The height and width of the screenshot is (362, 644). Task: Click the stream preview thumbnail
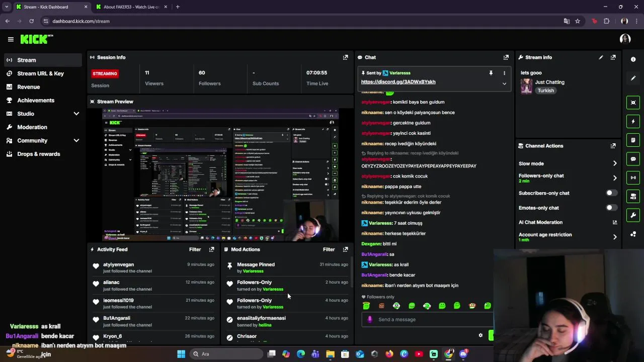tap(220, 174)
